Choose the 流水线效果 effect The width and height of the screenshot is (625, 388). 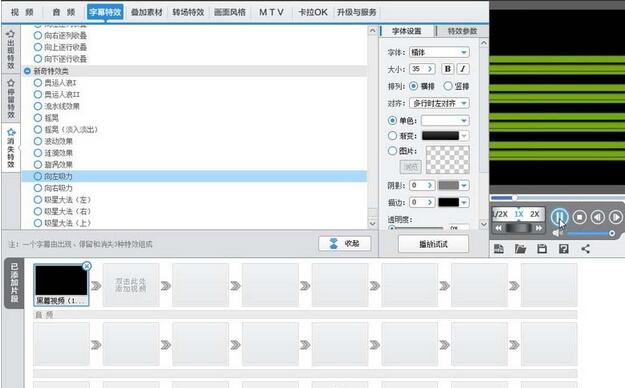pos(62,106)
